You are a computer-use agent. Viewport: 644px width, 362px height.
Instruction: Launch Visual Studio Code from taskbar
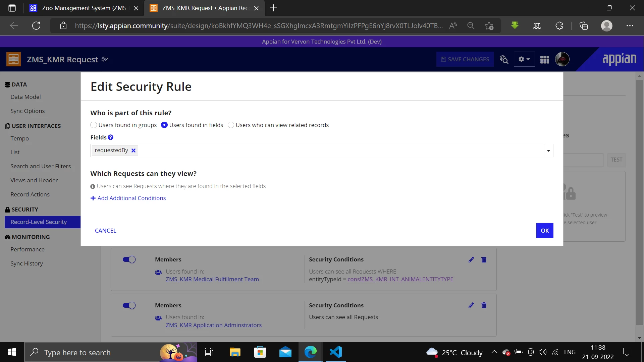click(335, 352)
